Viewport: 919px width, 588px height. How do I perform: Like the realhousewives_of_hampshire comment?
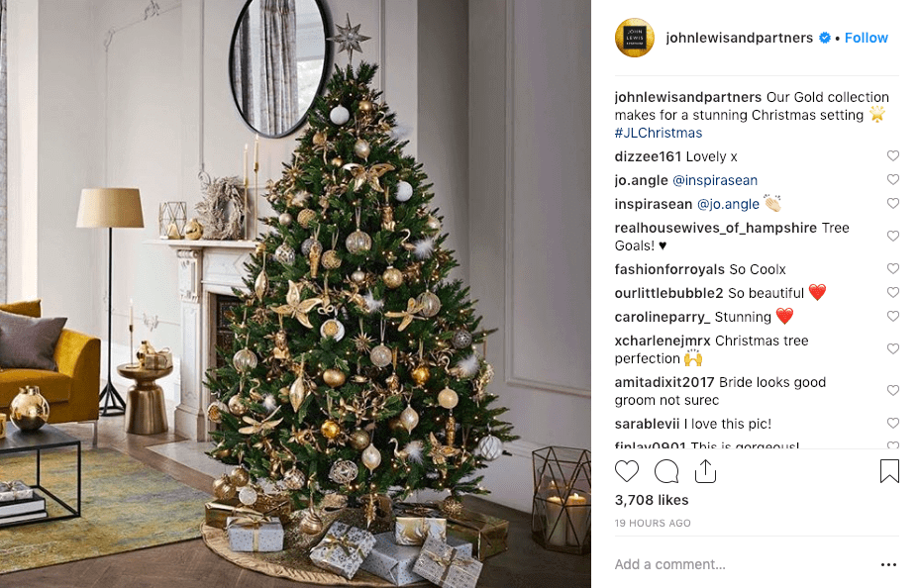892,236
